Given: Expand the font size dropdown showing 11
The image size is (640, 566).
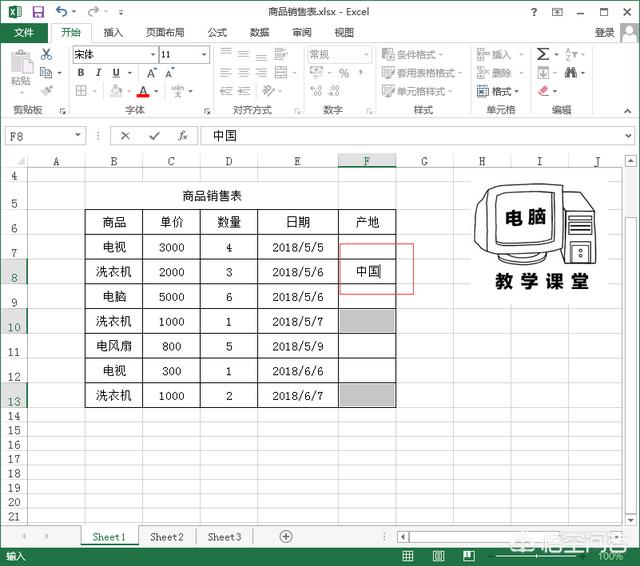Looking at the screenshot, I should (x=205, y=55).
